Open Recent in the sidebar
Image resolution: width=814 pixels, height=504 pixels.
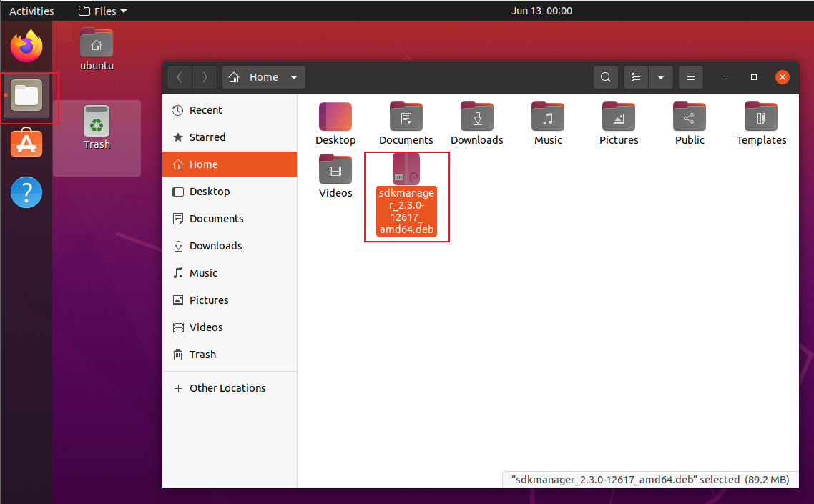pyautogui.click(x=230, y=110)
